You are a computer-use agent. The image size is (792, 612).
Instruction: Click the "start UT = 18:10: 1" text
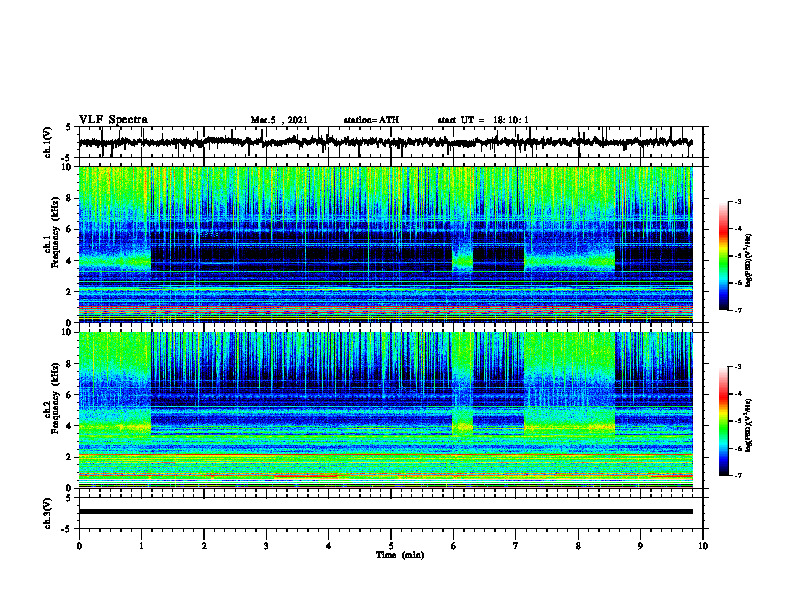[x=483, y=120]
